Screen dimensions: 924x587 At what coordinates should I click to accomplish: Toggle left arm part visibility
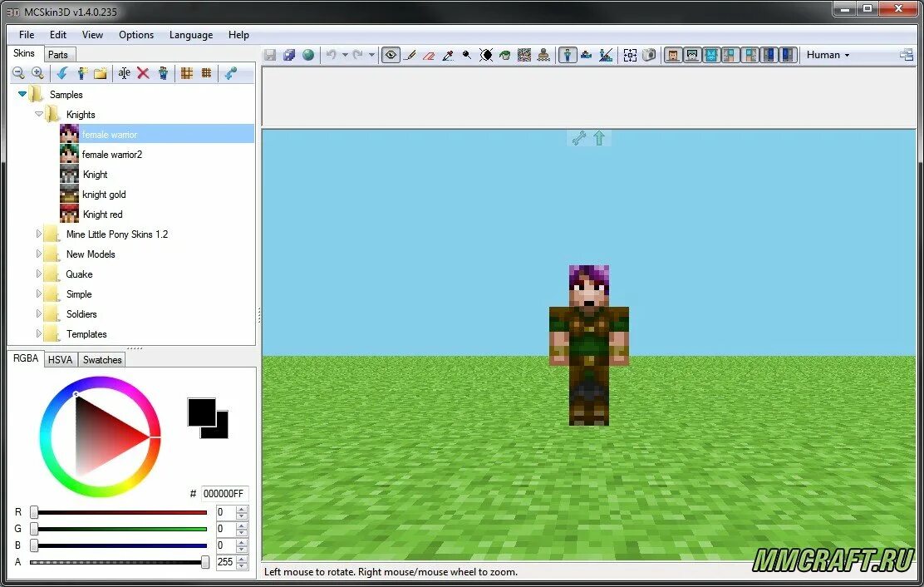pyautogui.click(x=730, y=55)
